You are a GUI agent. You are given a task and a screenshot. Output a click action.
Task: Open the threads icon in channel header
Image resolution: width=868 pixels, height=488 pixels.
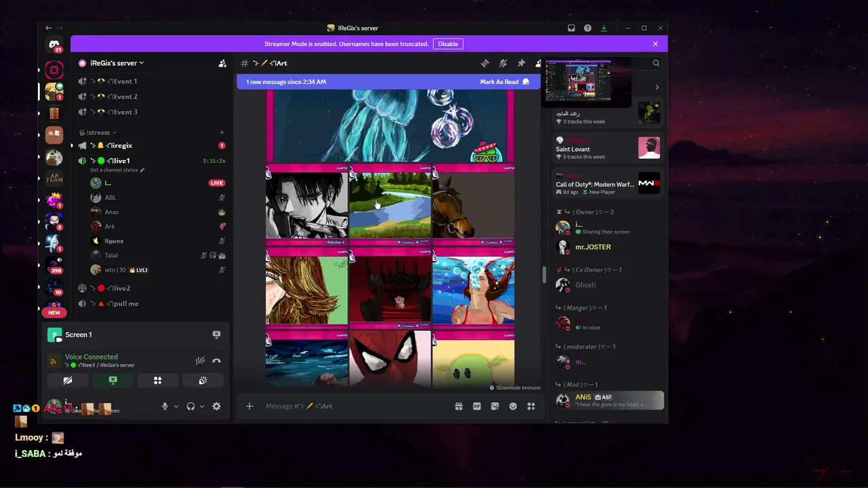coord(485,63)
